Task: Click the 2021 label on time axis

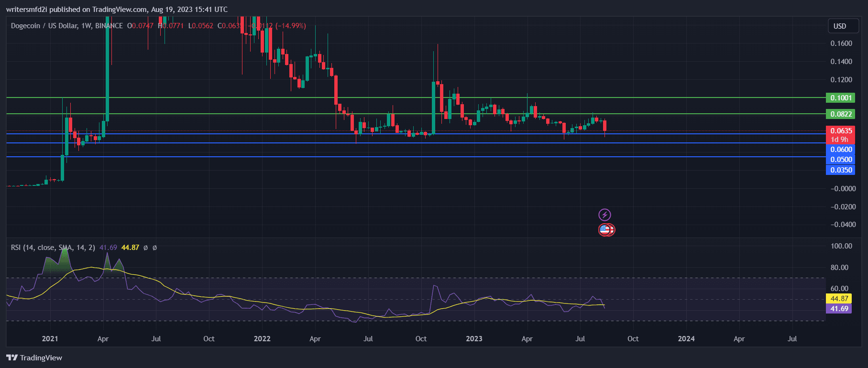Action: [x=50, y=339]
